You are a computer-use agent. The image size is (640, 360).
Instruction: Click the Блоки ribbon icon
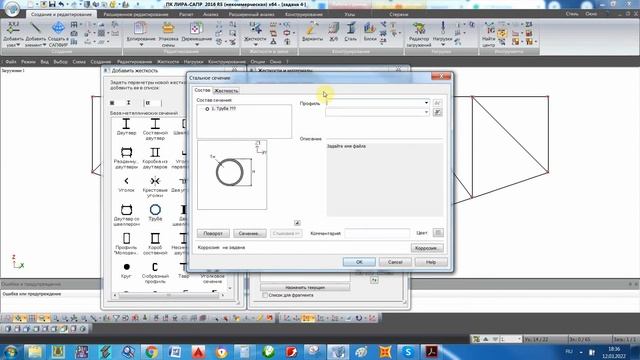pyautogui.click(x=370, y=28)
